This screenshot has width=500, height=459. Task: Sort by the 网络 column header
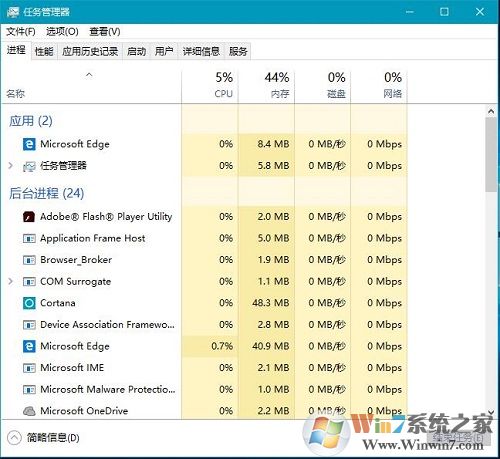point(379,86)
